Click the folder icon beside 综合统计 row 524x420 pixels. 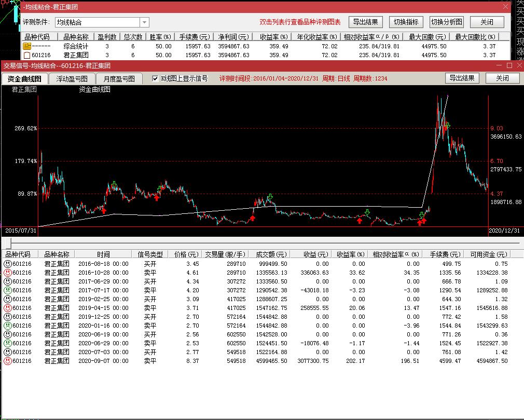(x=26, y=46)
